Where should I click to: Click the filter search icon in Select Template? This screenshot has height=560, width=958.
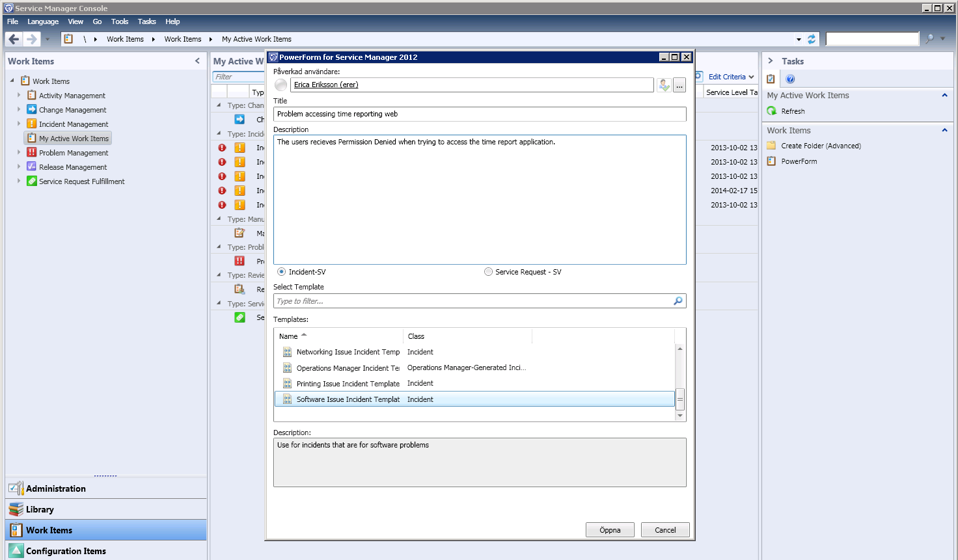[x=678, y=301]
